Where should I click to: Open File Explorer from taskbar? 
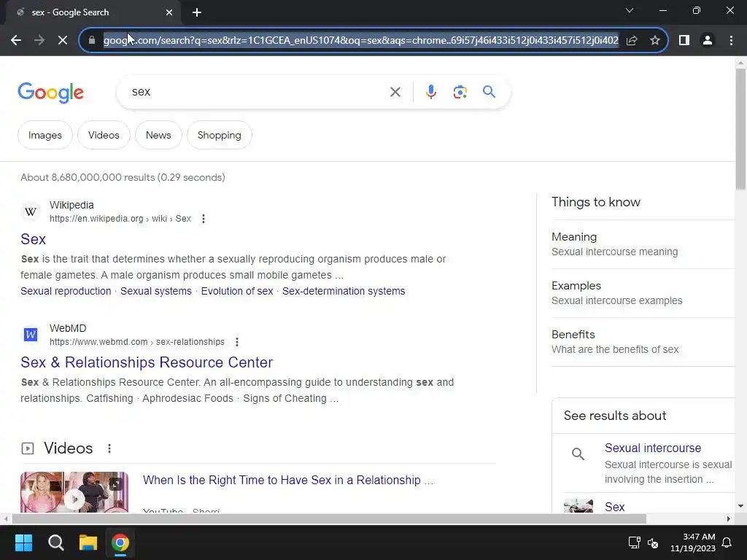point(88,542)
